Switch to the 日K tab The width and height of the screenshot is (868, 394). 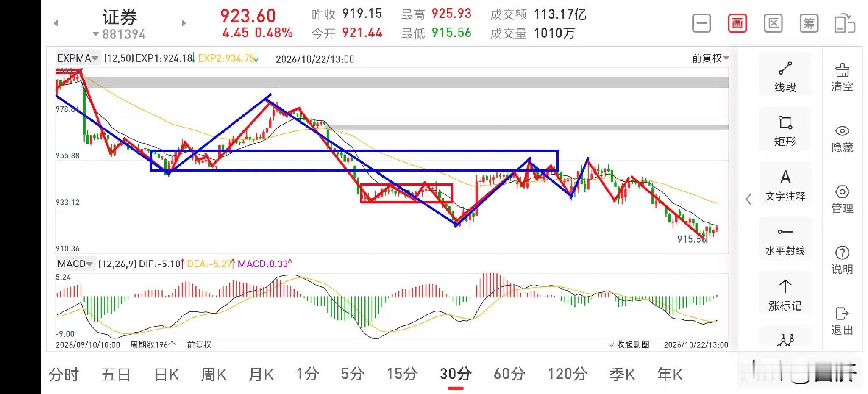click(167, 375)
